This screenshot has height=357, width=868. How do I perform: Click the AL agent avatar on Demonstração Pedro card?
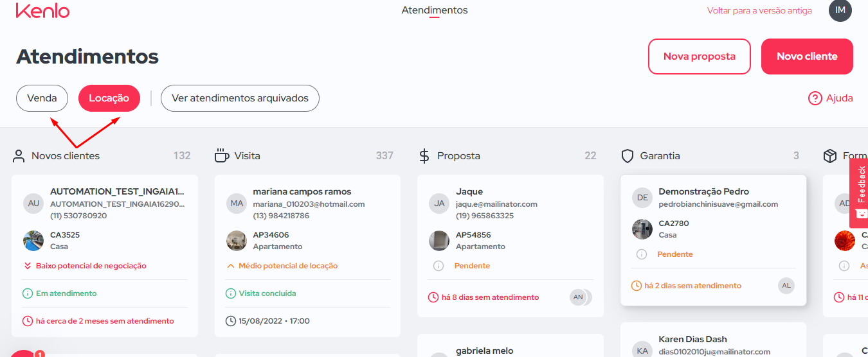pyautogui.click(x=786, y=286)
